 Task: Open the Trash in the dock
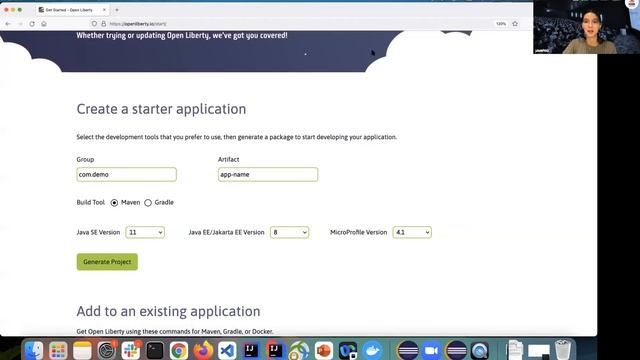tap(563, 350)
